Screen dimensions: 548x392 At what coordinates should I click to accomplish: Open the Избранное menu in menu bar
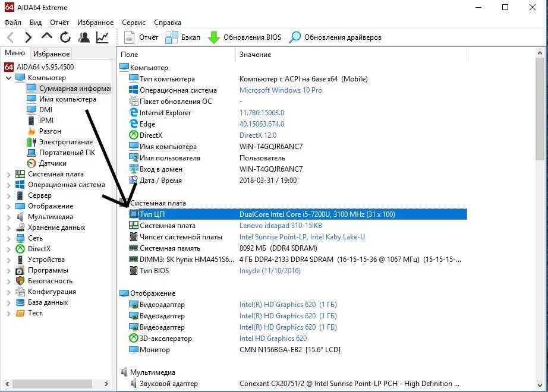pos(96,23)
